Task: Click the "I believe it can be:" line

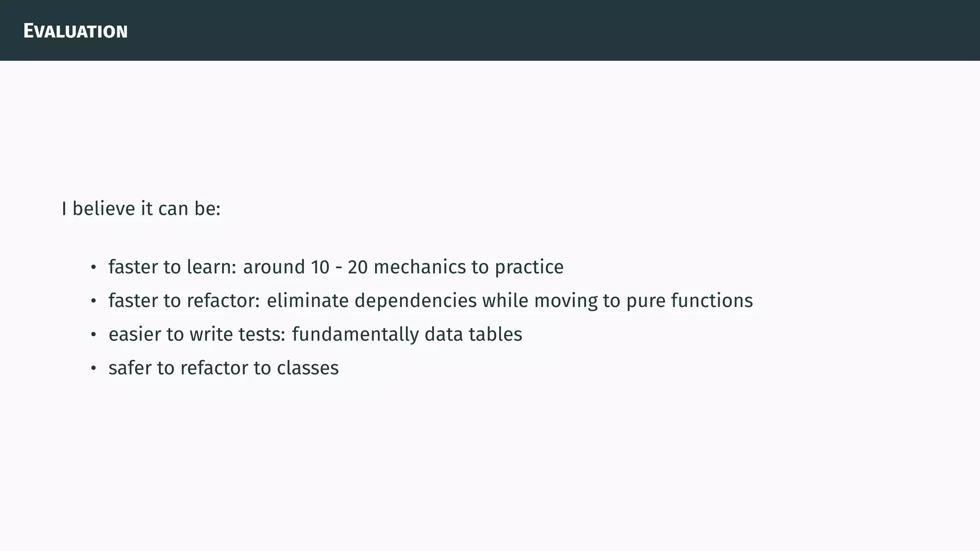Action: pyautogui.click(x=141, y=209)
